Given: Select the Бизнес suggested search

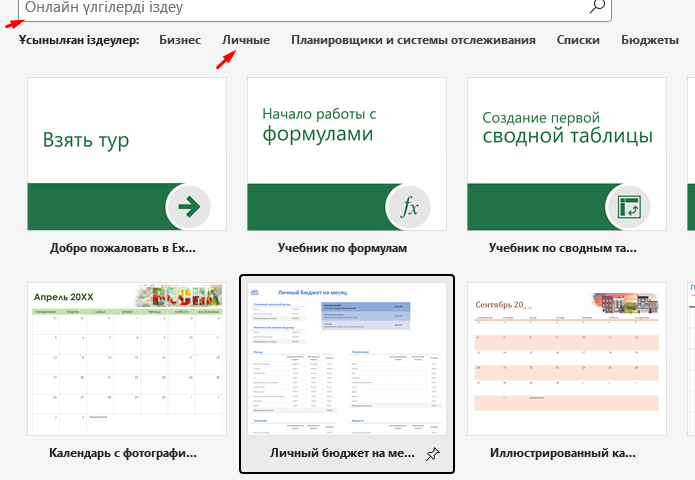Looking at the screenshot, I should tap(180, 40).
